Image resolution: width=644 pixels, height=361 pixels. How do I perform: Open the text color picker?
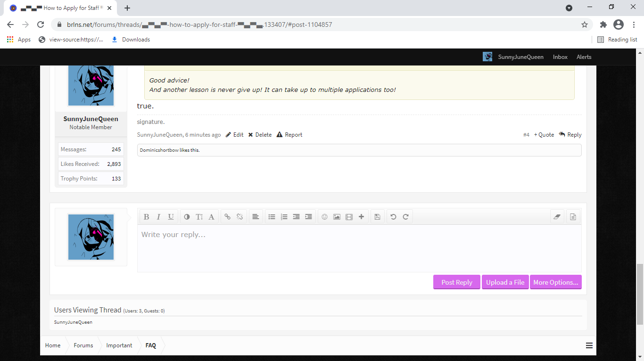[x=187, y=217]
